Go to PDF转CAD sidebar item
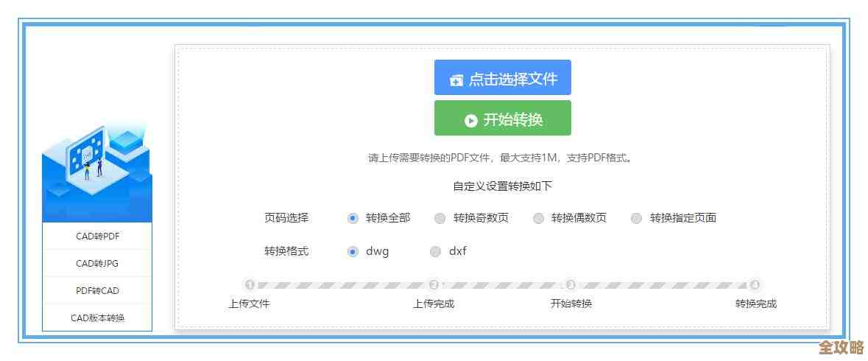868x361 pixels. click(97, 291)
